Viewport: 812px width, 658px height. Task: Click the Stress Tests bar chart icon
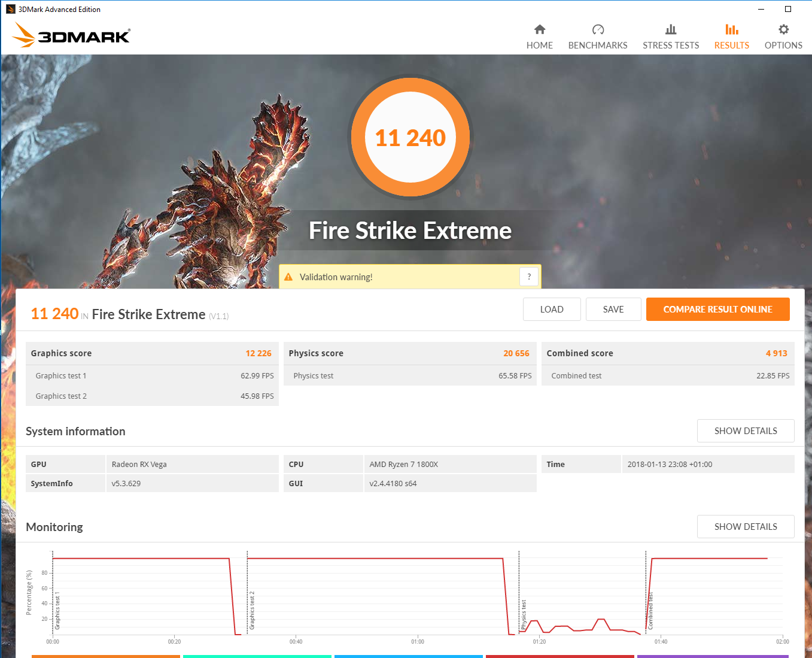pos(671,29)
